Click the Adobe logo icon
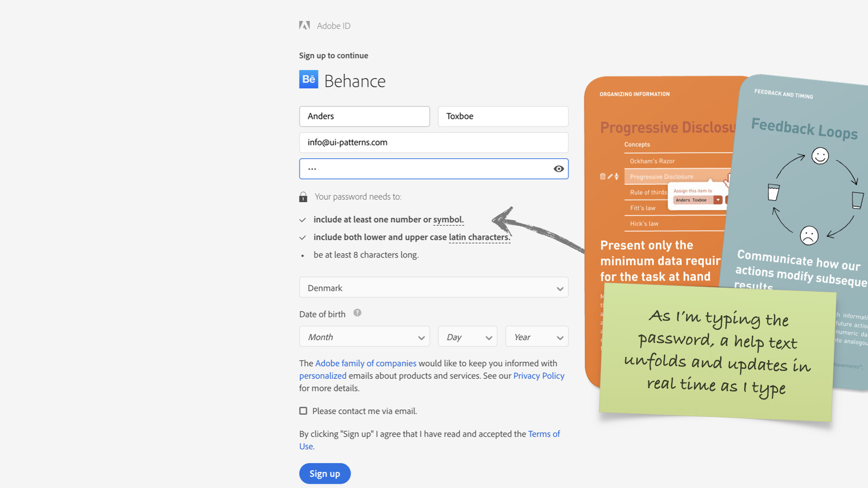Viewport: 868px width, 488px height. (304, 26)
